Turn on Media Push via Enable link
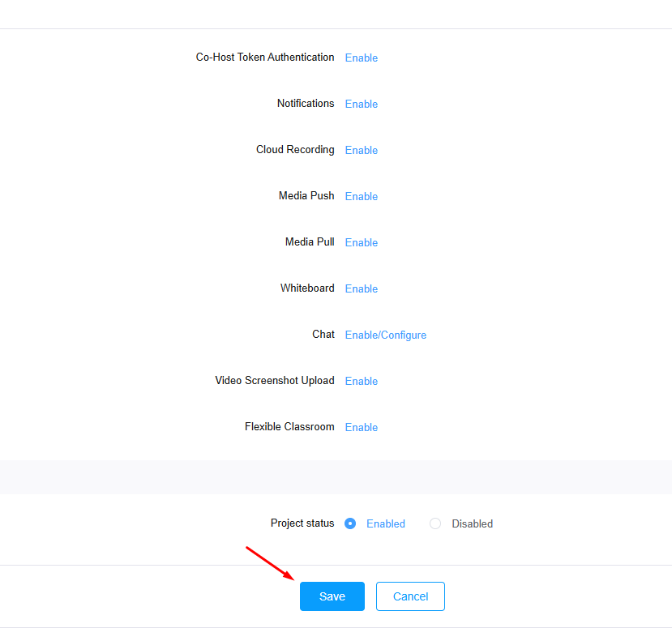This screenshot has height=628, width=672. [x=362, y=197]
